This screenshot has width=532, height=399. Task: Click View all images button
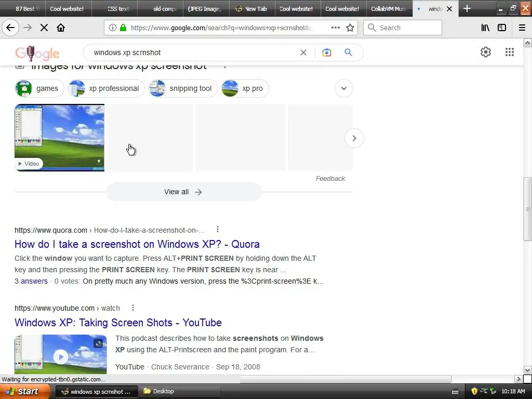[x=183, y=192]
